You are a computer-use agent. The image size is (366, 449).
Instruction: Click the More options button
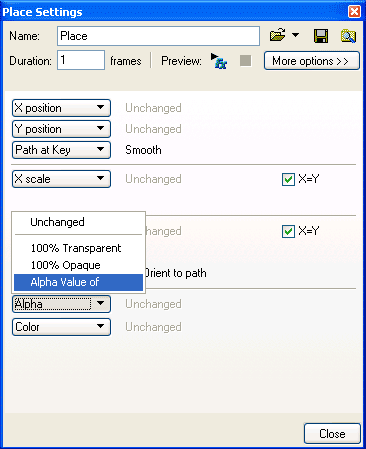pos(312,61)
